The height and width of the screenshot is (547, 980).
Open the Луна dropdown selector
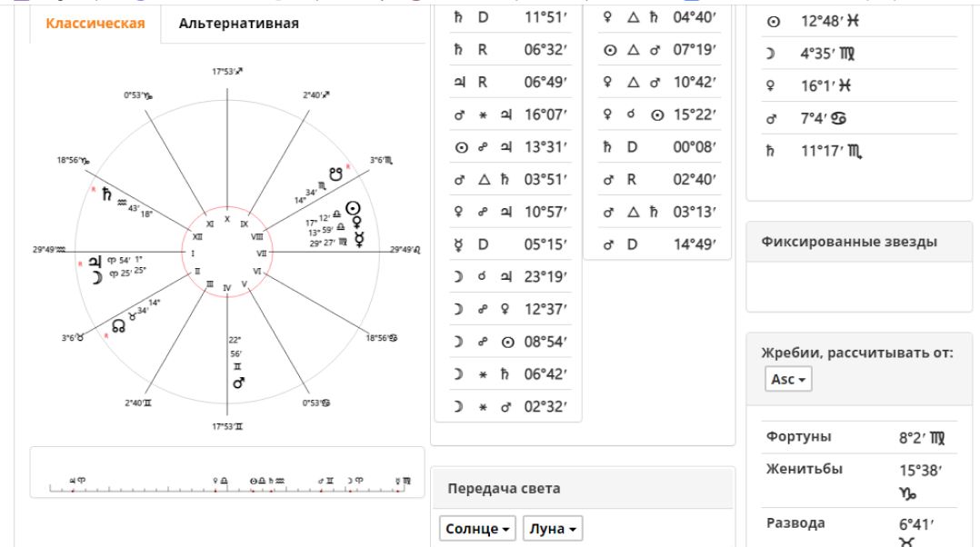click(553, 529)
